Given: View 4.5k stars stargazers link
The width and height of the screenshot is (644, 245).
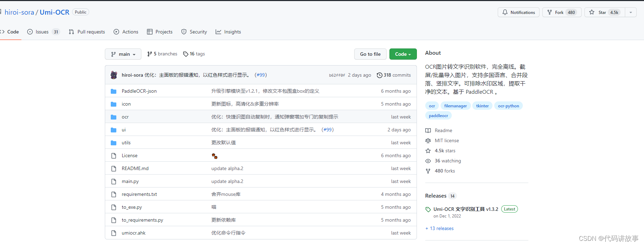Looking at the screenshot, I should [x=441, y=151].
